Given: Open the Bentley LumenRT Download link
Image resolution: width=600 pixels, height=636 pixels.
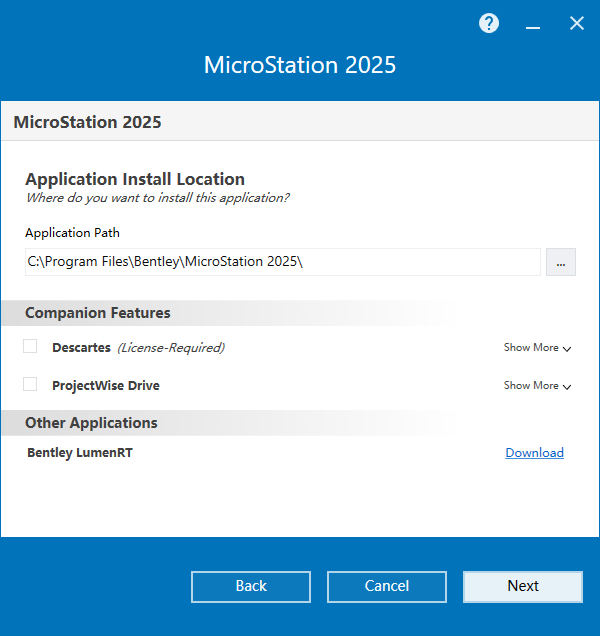Looking at the screenshot, I should 534,453.
